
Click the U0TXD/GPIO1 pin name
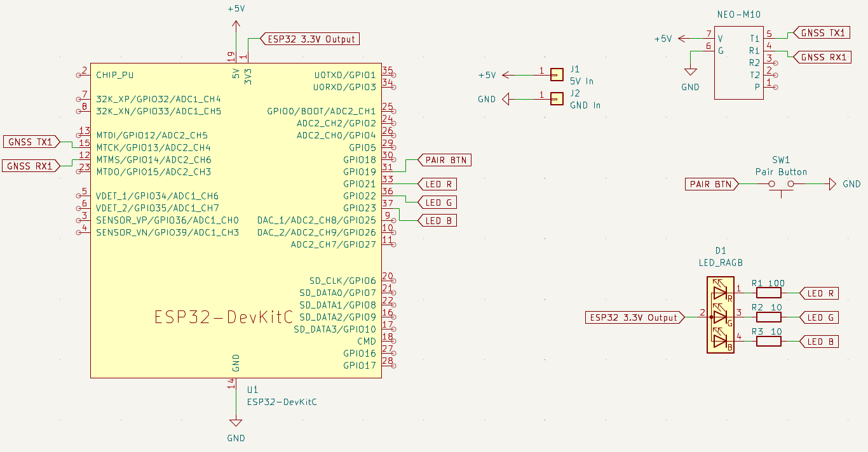pos(345,75)
